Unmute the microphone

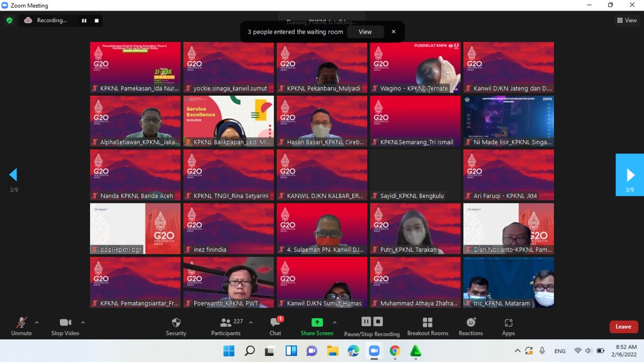[x=21, y=326]
